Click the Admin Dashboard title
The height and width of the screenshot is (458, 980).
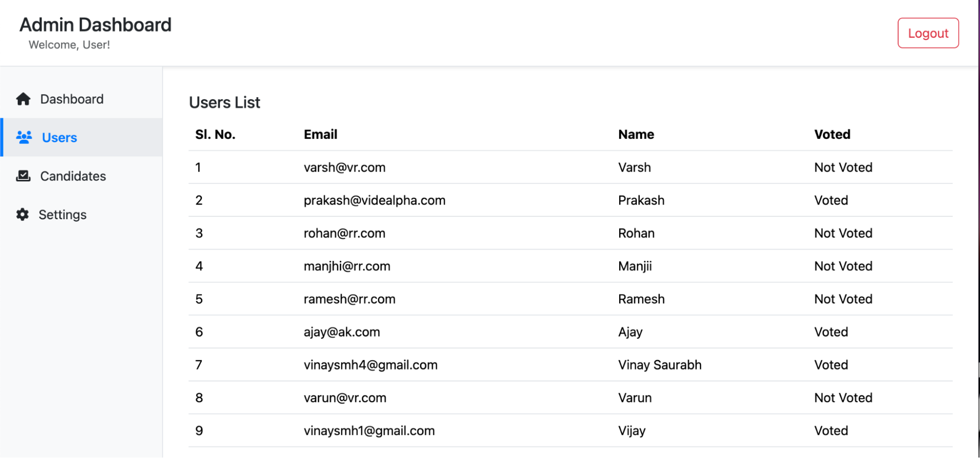(x=96, y=25)
